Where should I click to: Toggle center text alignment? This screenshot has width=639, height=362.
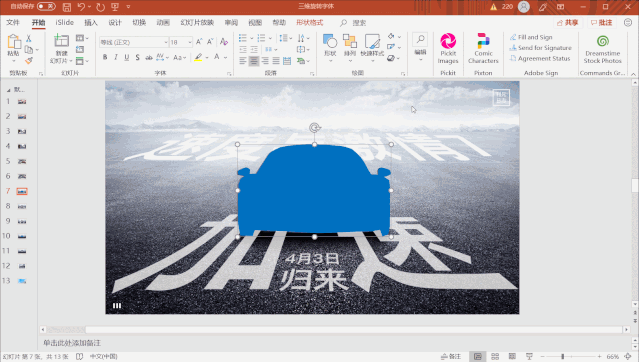tap(254, 61)
